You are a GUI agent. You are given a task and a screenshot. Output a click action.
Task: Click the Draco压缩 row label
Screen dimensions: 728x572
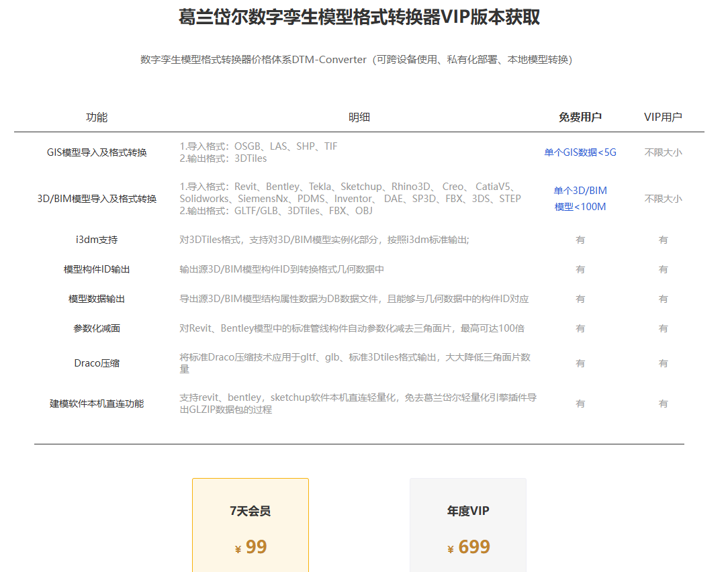[x=97, y=363]
